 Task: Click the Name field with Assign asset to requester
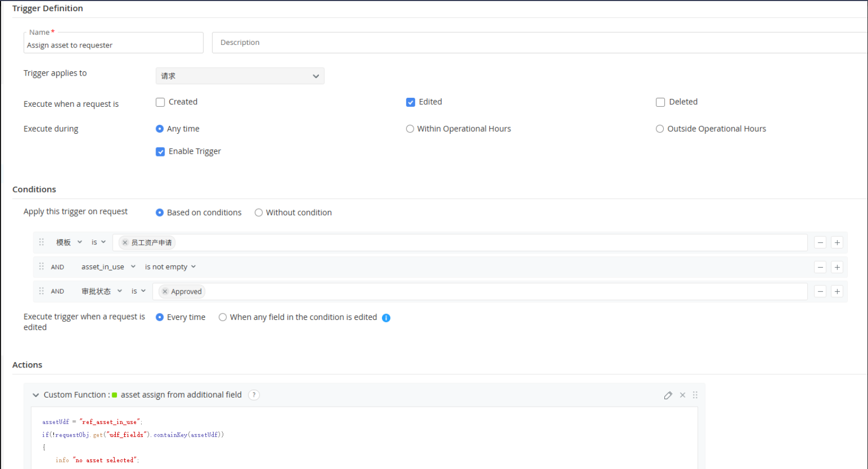[113, 45]
